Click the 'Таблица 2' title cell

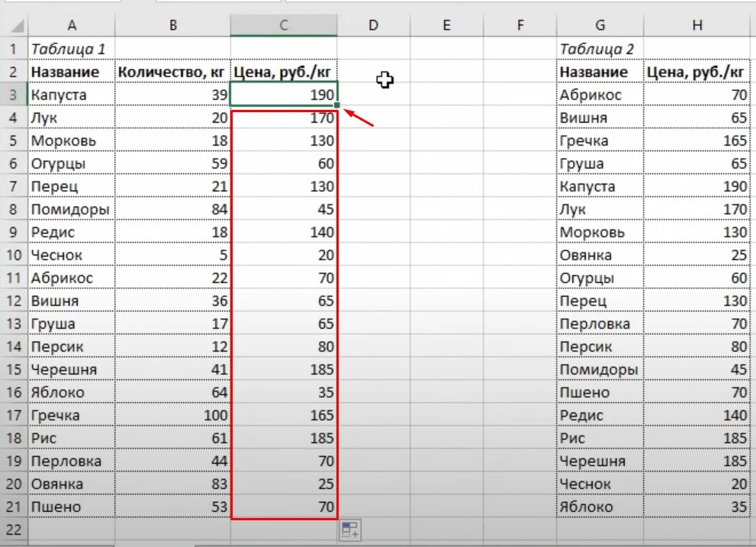(x=600, y=49)
